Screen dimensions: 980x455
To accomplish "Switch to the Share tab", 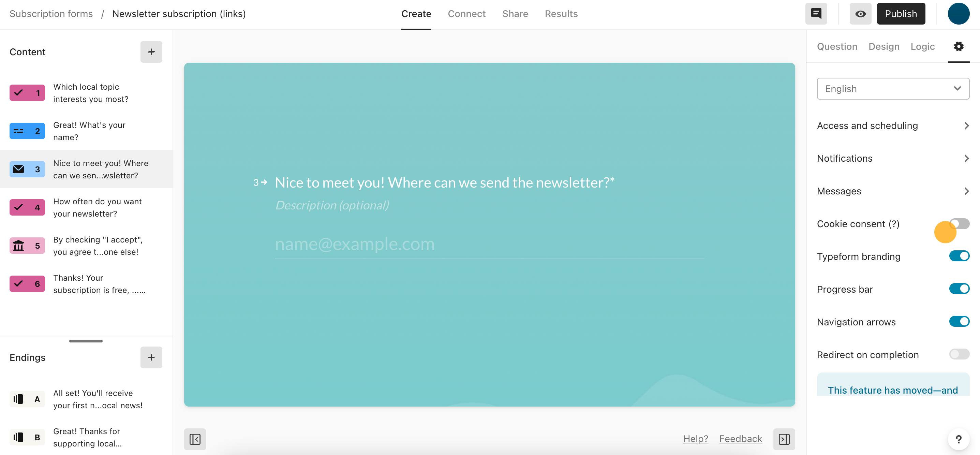I will (515, 14).
